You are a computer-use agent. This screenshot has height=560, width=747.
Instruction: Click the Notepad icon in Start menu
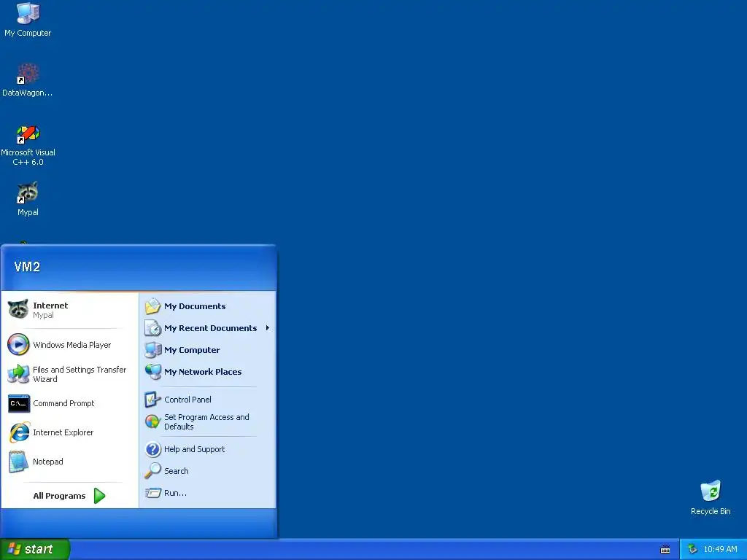[x=18, y=462]
